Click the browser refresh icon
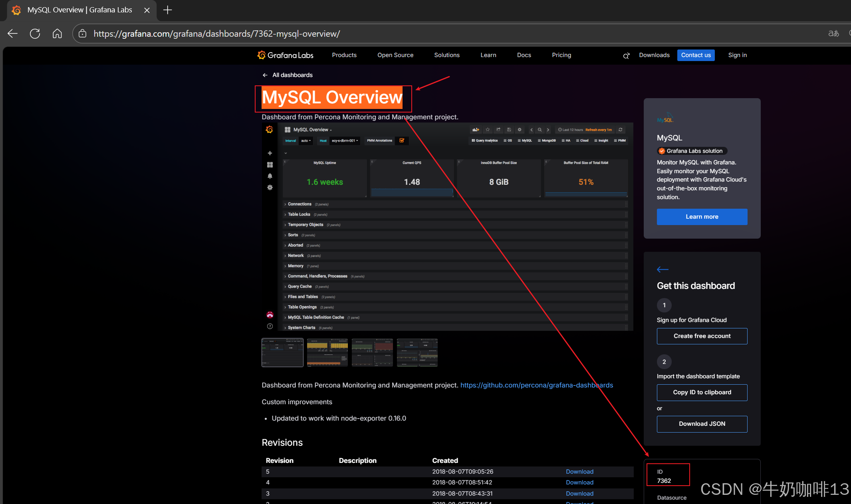This screenshot has height=504, width=851. [x=35, y=34]
